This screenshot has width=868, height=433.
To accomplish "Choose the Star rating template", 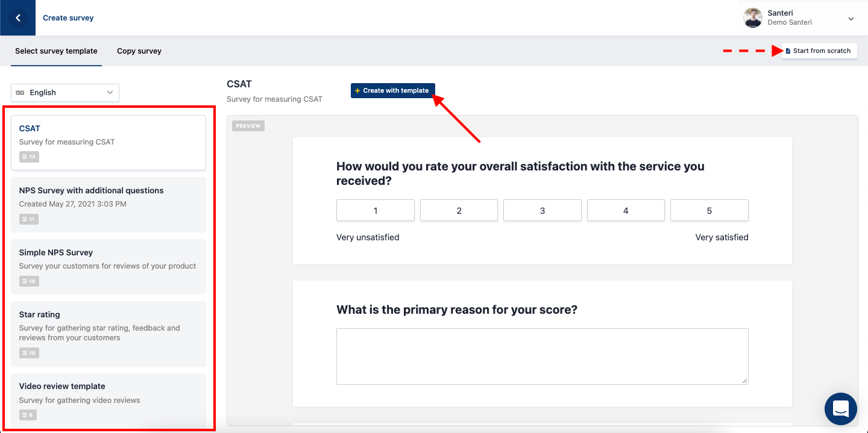I will (108, 333).
